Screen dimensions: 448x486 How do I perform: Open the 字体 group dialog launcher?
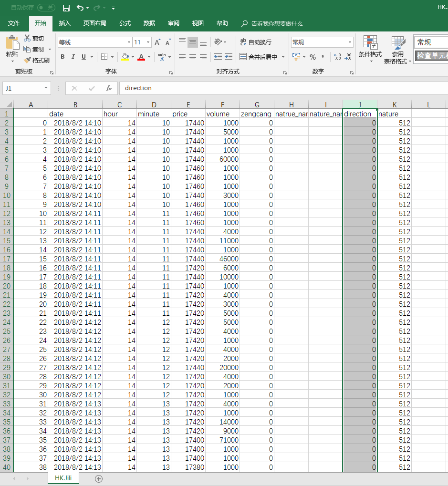pos(171,73)
